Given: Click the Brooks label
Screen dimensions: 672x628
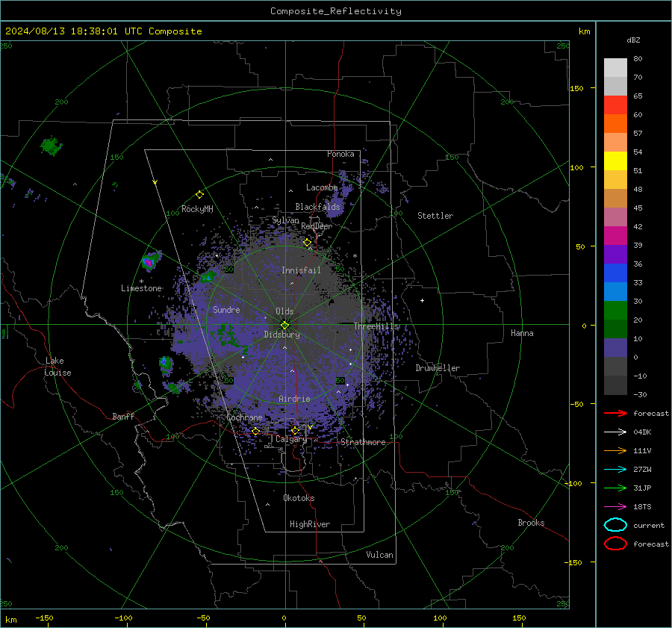Looking at the screenshot, I should click(x=531, y=523).
